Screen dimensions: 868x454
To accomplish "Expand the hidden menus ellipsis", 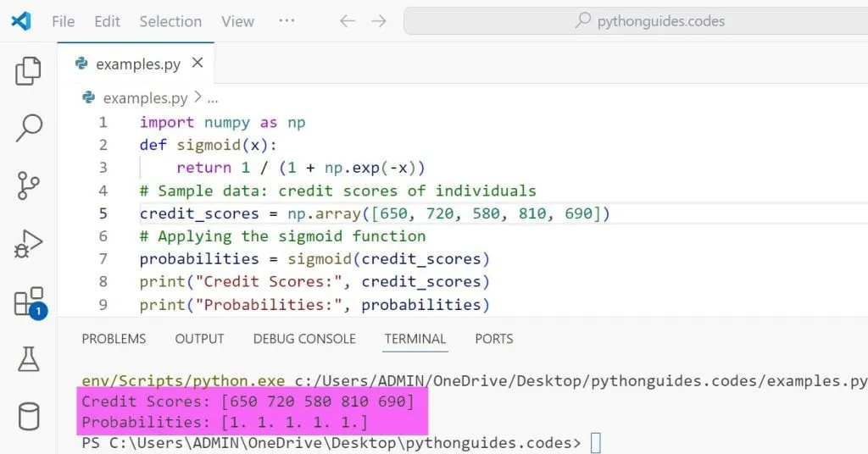I will [x=287, y=21].
